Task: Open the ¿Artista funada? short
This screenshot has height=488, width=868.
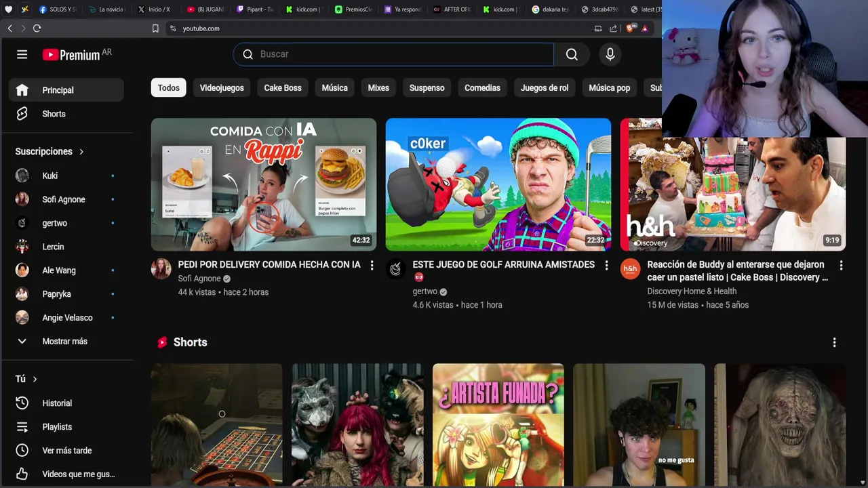Action: coord(498,425)
